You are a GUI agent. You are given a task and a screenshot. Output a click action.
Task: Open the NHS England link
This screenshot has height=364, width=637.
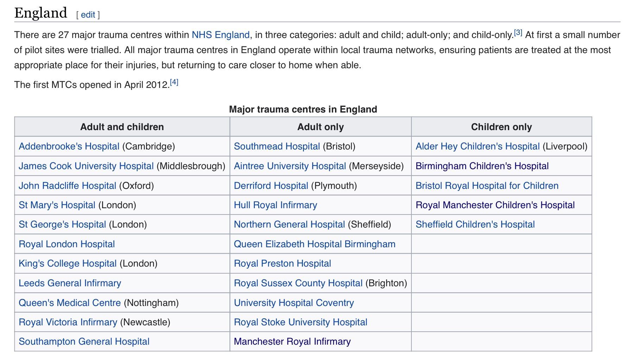pyautogui.click(x=220, y=35)
